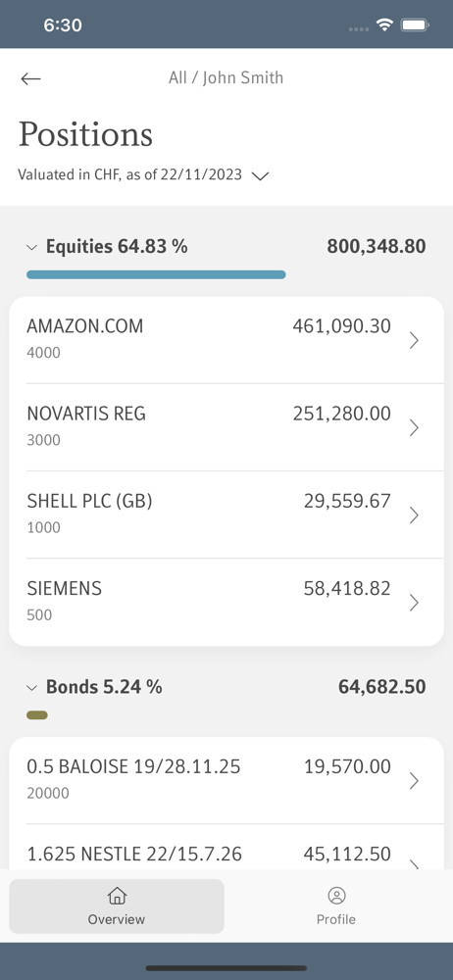Viewport: 453px width, 980px height.
Task: Open NOVARTIS REG details via chevron arrow
Action: 414,427
